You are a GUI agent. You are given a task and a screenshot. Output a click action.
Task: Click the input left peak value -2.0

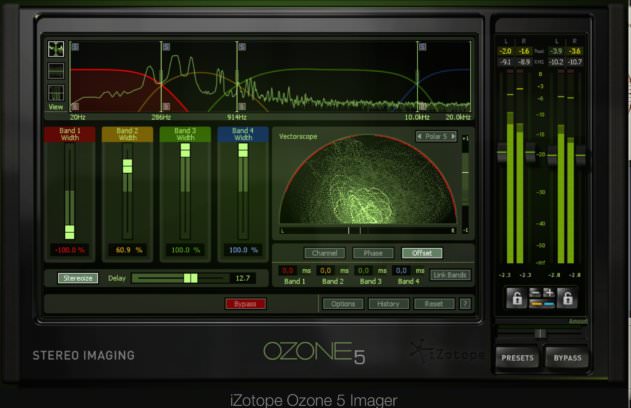[505, 51]
